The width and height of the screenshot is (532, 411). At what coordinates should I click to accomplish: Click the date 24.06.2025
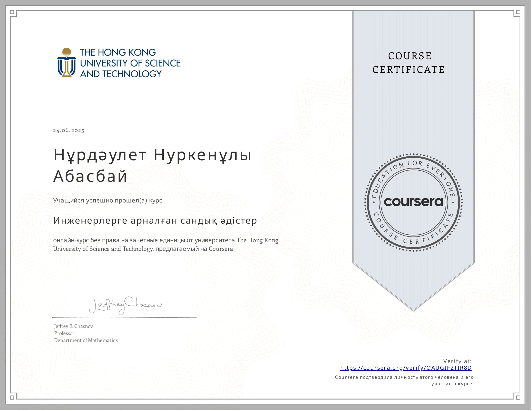click(69, 130)
